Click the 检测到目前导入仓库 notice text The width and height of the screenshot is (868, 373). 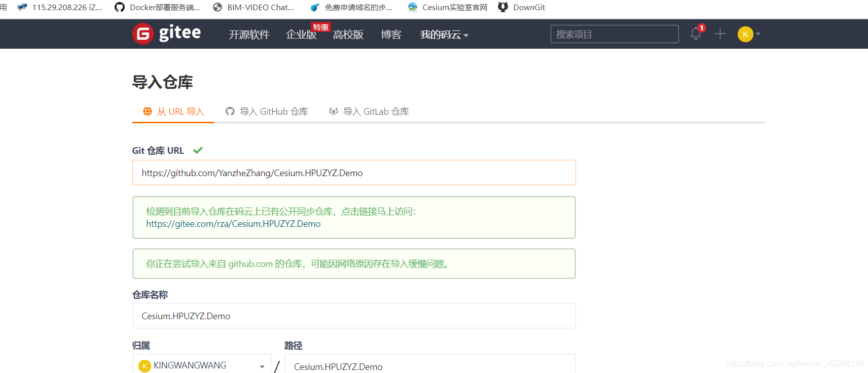point(281,212)
